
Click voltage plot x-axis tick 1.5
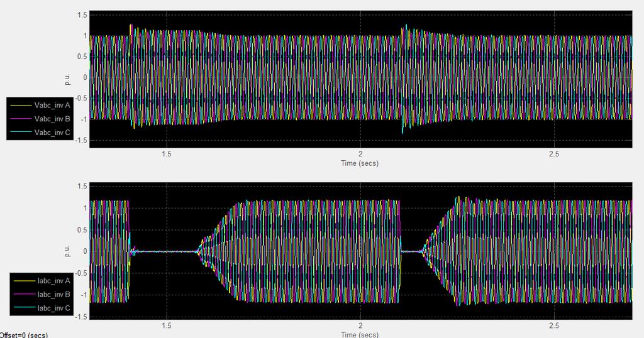(x=166, y=154)
